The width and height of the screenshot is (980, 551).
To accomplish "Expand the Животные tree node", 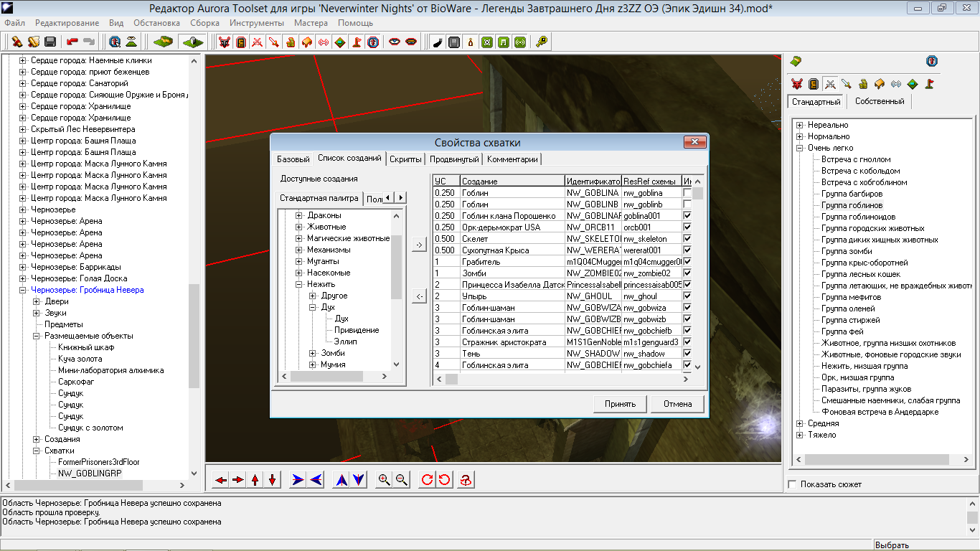I will [x=299, y=227].
